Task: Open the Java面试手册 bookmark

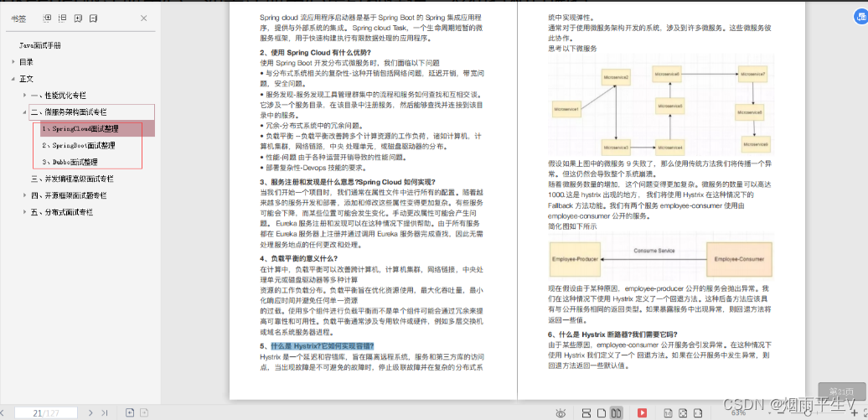Action: tap(40, 45)
